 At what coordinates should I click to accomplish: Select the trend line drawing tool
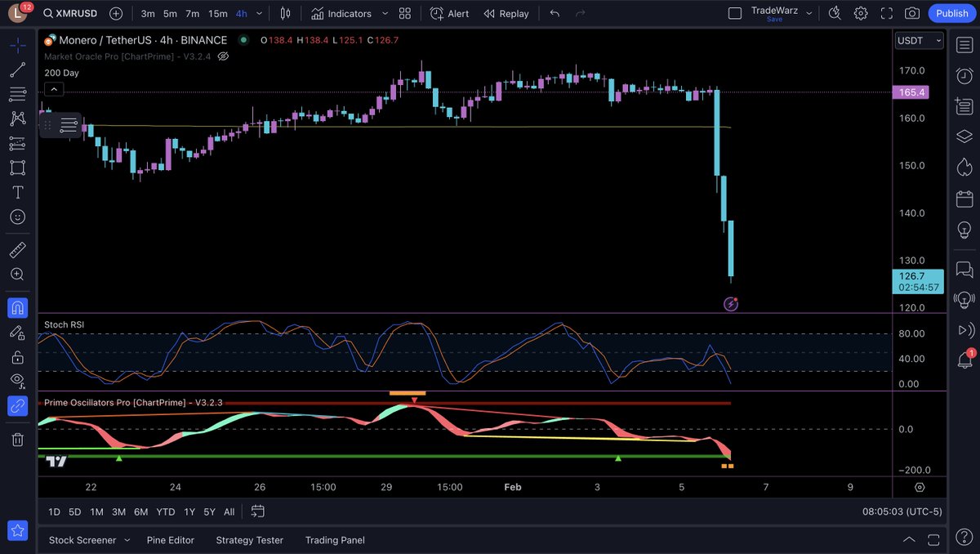[17, 69]
